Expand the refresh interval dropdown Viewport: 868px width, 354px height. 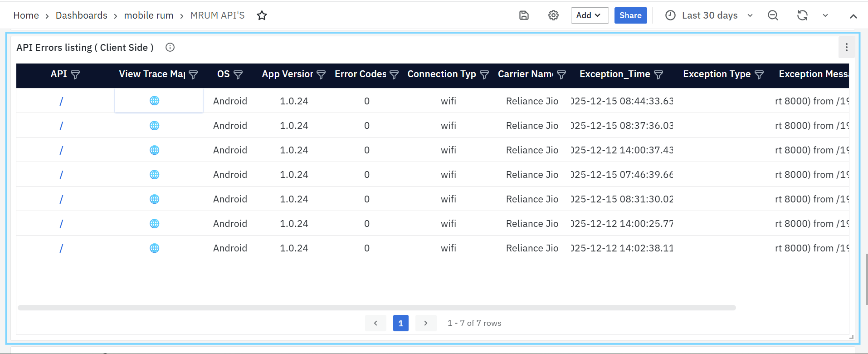825,15
